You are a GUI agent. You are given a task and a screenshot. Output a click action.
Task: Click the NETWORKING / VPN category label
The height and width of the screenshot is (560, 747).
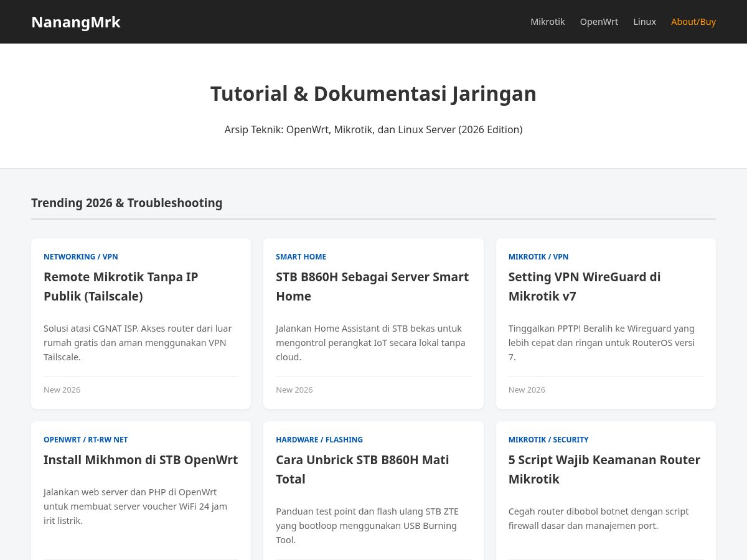tap(81, 256)
